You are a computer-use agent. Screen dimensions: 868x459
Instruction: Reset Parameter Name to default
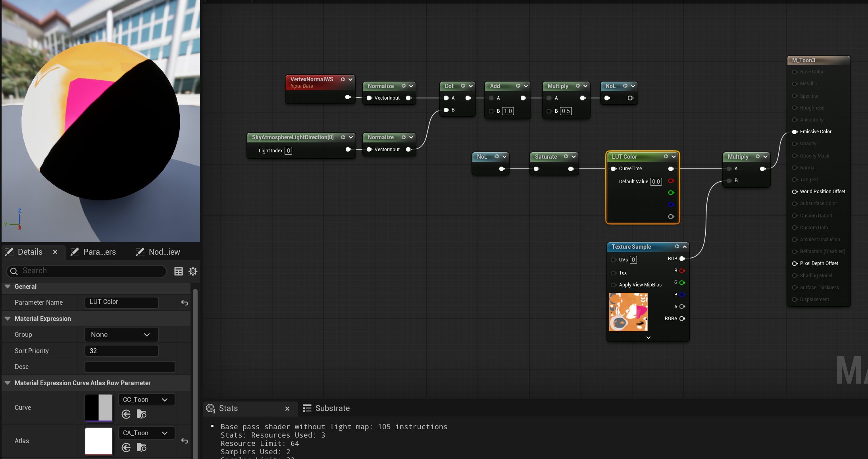(185, 303)
